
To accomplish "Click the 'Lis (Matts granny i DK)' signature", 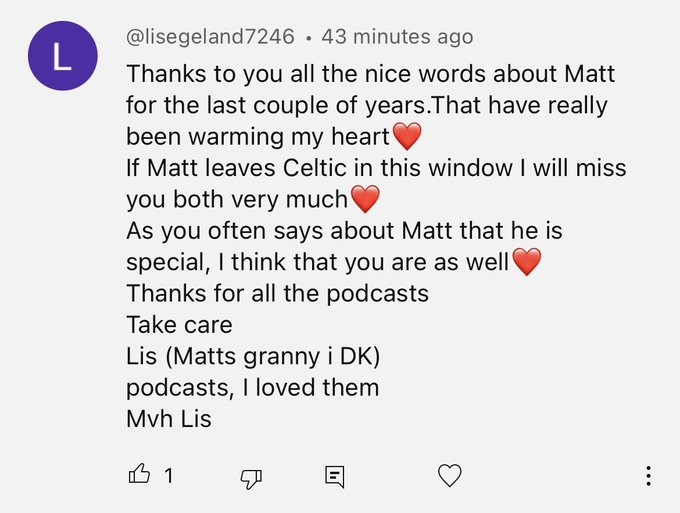I will click(x=253, y=356).
